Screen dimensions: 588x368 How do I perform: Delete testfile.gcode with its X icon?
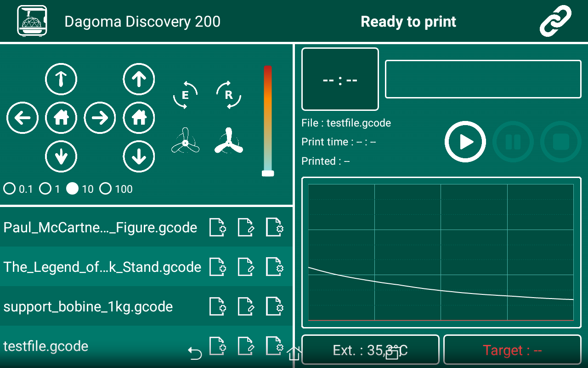274,346
